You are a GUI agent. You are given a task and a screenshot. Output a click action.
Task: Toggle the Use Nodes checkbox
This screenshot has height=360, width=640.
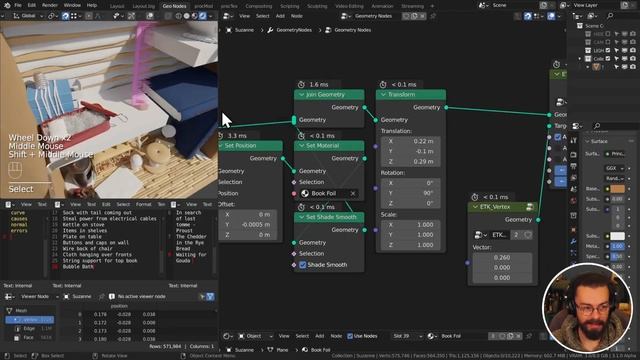click(350, 336)
